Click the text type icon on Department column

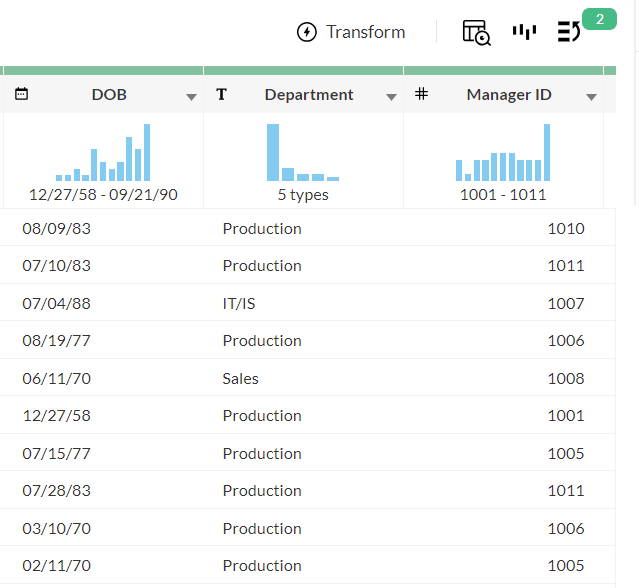(221, 94)
